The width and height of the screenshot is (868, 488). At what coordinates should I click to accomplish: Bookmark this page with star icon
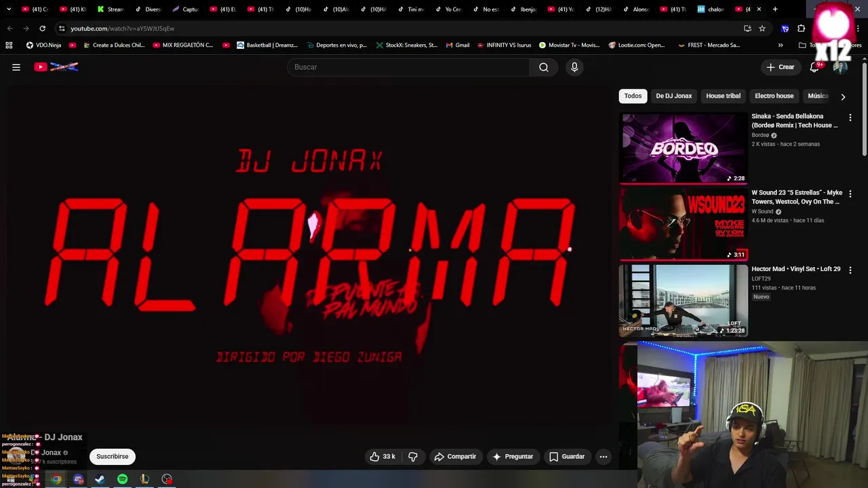click(x=762, y=28)
